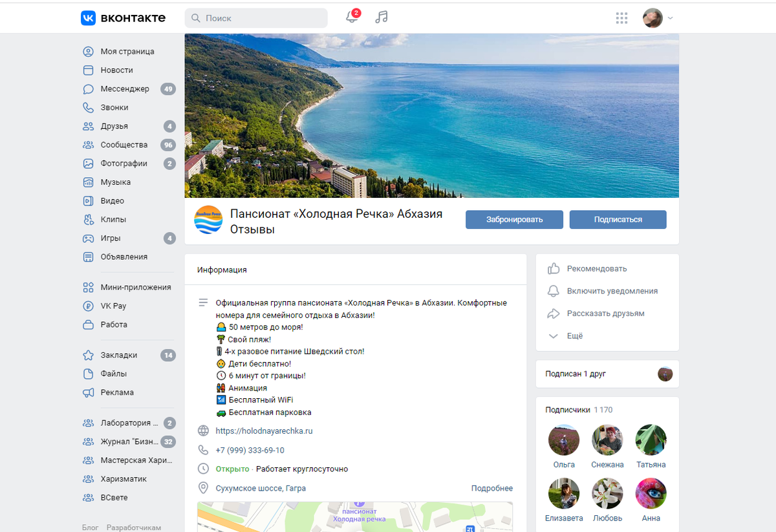Click the Клипы sidebar icon
The width and height of the screenshot is (776, 532).
pos(89,219)
